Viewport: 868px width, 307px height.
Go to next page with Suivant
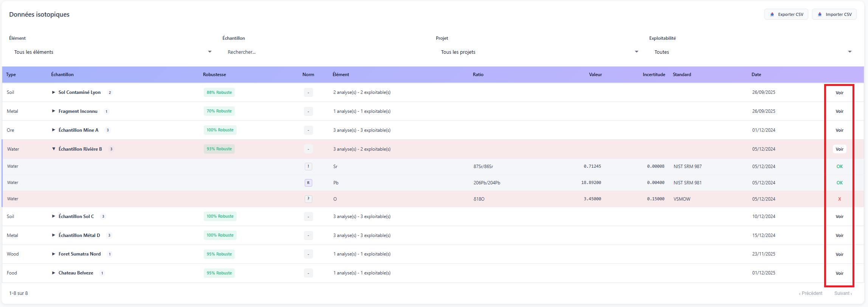tap(843, 293)
